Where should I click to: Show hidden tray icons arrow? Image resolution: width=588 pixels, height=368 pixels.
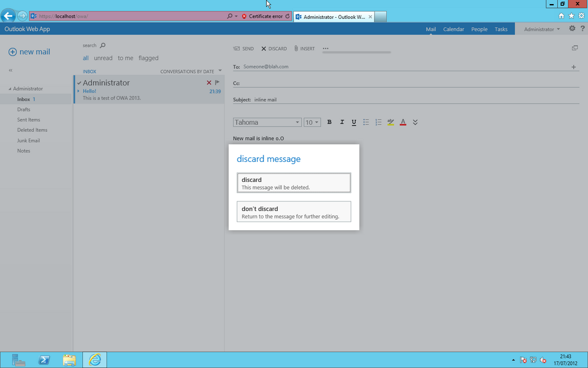coord(513,360)
